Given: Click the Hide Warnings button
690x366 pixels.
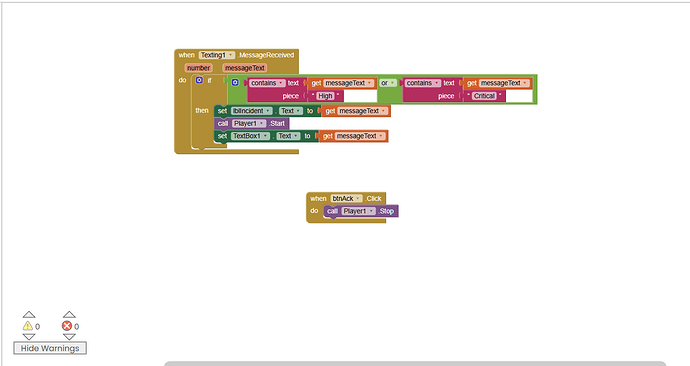Looking at the screenshot, I should (x=50, y=348).
